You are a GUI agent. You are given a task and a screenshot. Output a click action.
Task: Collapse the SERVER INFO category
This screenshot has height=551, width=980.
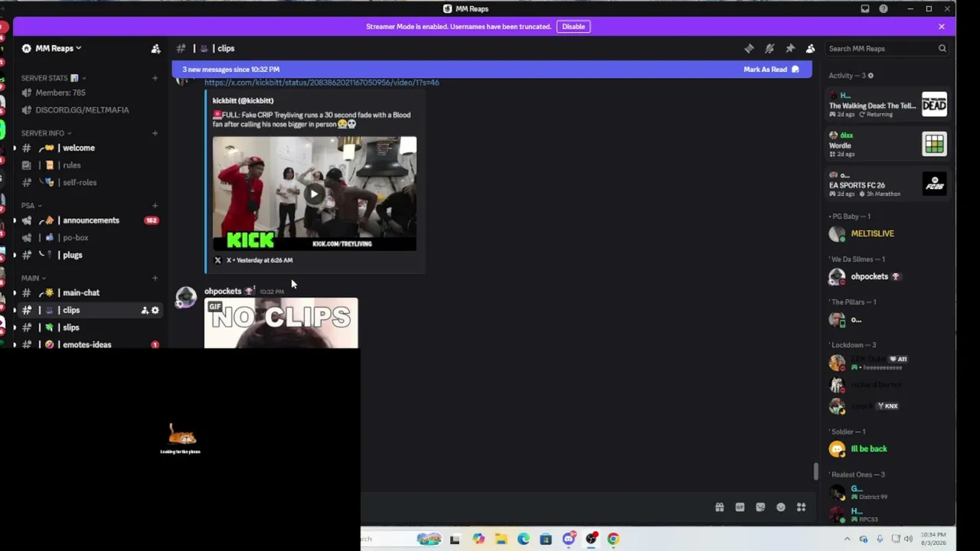click(x=46, y=133)
